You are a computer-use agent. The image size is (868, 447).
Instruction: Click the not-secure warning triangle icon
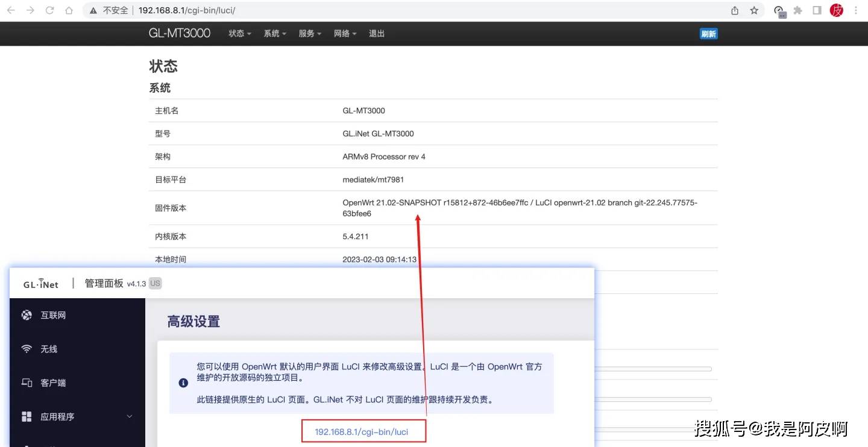[x=93, y=10]
